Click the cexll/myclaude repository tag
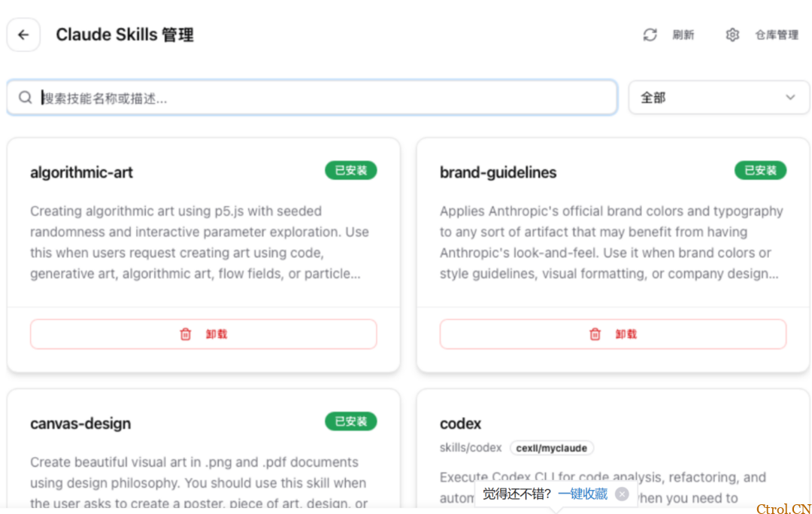Screen dimensions: 812x514 (x=552, y=449)
